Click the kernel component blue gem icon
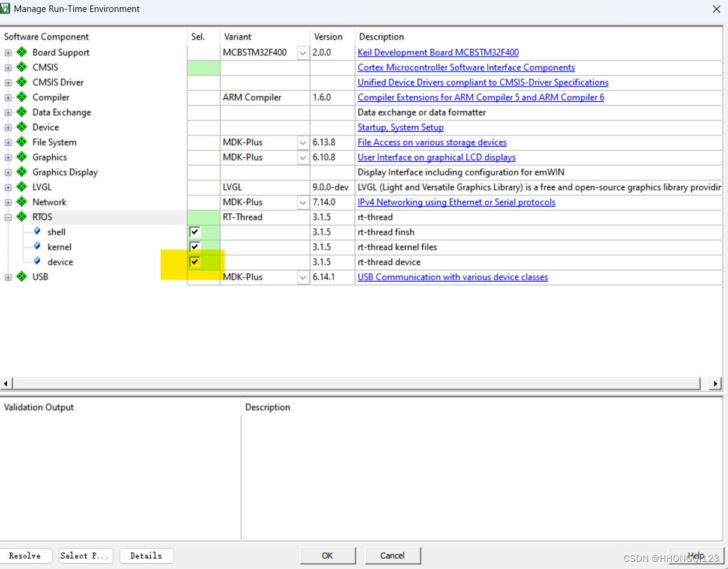Image resolution: width=728 pixels, height=569 pixels. point(37,246)
